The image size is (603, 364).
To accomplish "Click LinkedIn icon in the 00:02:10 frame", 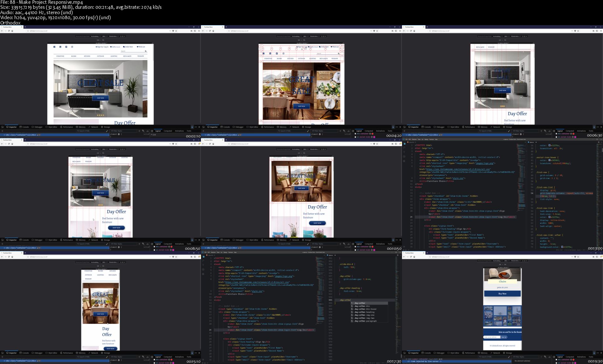I will pyautogui.click(x=60, y=47).
